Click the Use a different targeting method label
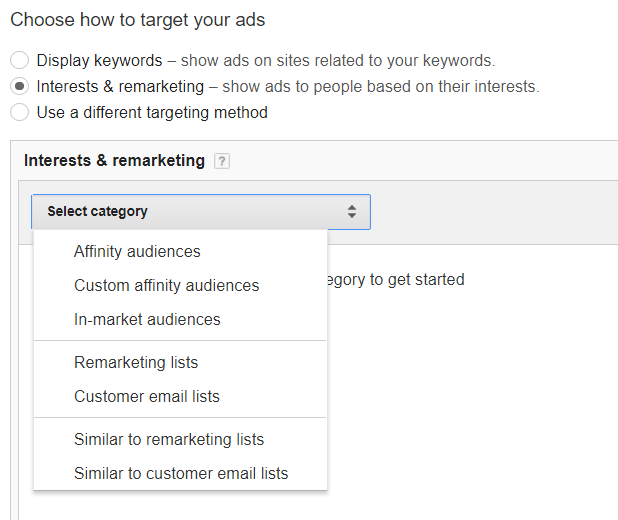 152,113
